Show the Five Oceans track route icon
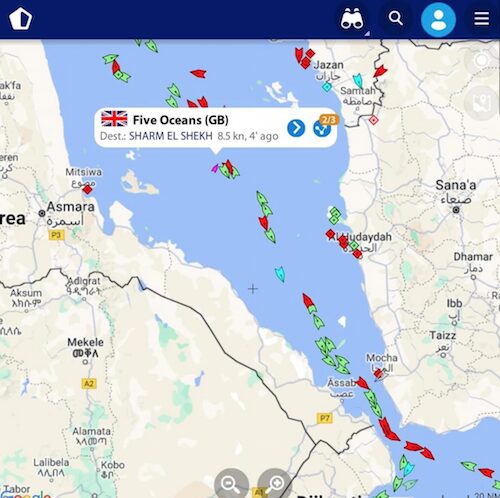 [322, 129]
